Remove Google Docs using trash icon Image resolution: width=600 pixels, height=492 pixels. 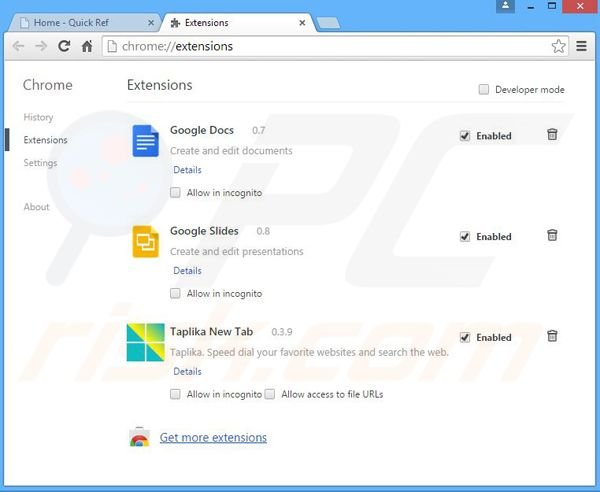[552, 135]
